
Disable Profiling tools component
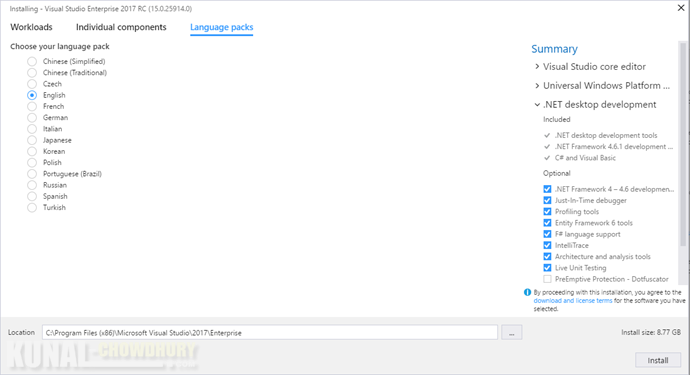547,211
